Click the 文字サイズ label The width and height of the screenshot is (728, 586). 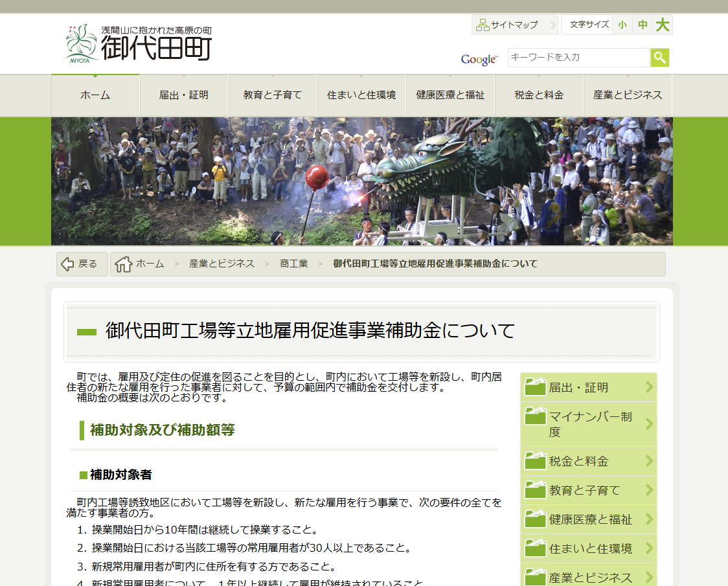point(589,25)
